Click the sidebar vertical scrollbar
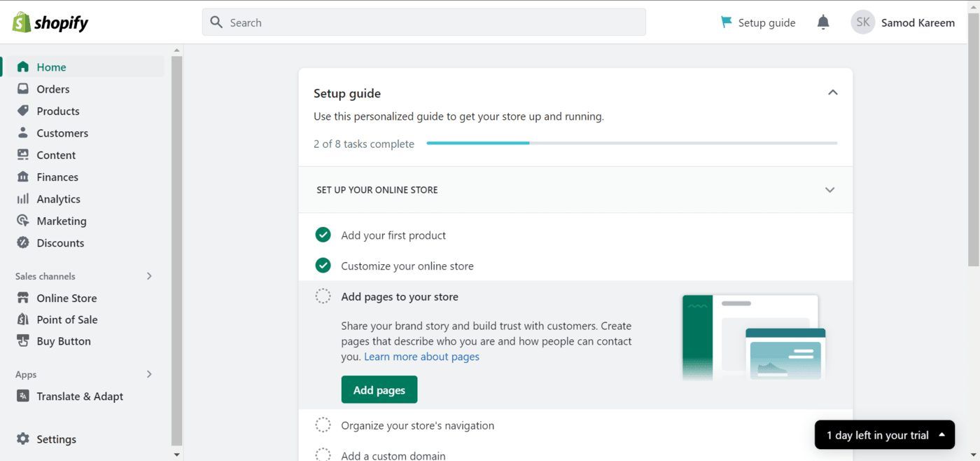Screen dimensions: 980x461 tap(176, 251)
